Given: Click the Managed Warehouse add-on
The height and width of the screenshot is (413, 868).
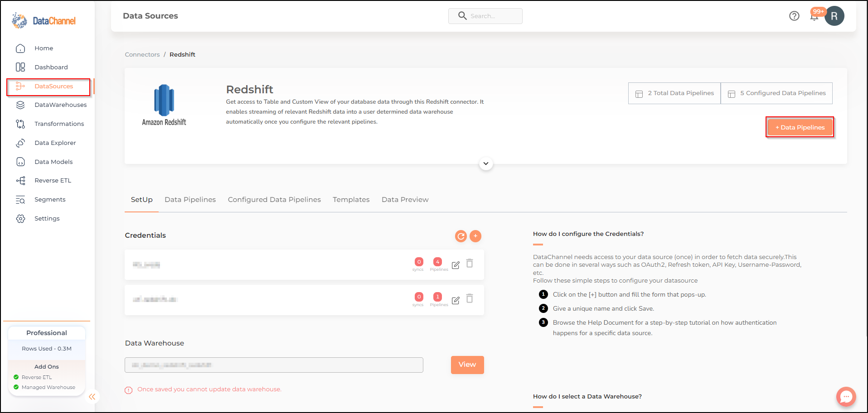Looking at the screenshot, I should click(x=48, y=388).
